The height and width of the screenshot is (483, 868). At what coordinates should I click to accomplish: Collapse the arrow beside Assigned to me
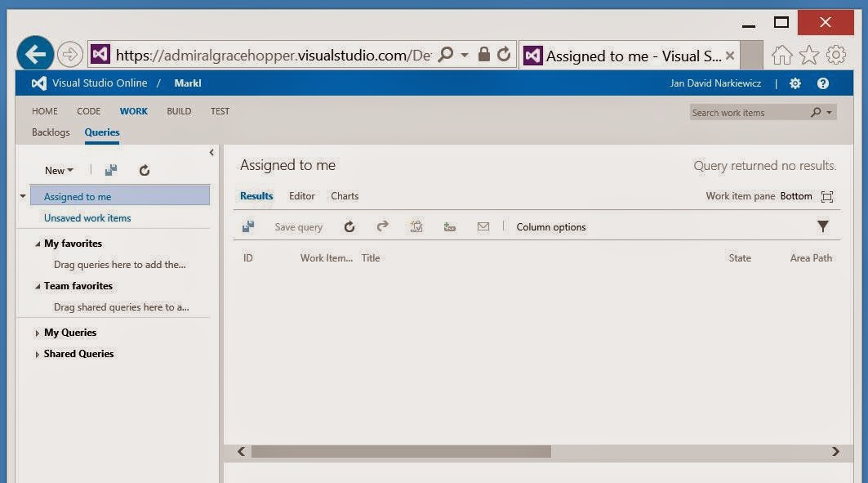pyautogui.click(x=23, y=196)
